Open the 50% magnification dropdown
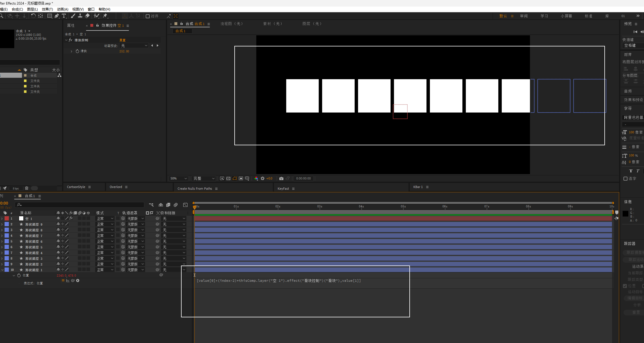The width and height of the screenshot is (644, 343). [x=178, y=179]
